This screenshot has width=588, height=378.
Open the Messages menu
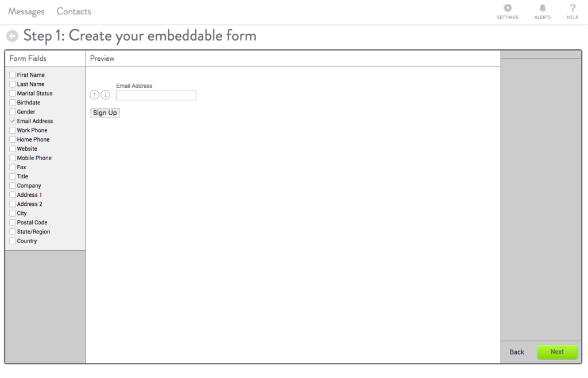coord(26,11)
